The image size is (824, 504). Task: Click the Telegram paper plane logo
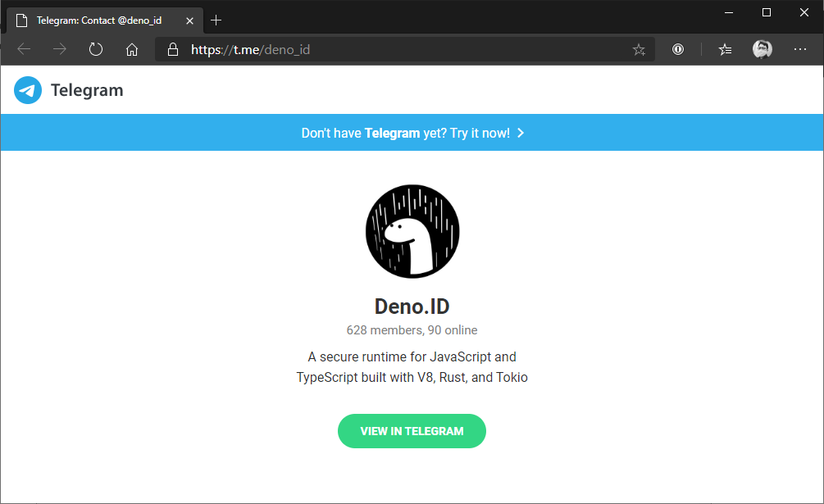(x=28, y=90)
